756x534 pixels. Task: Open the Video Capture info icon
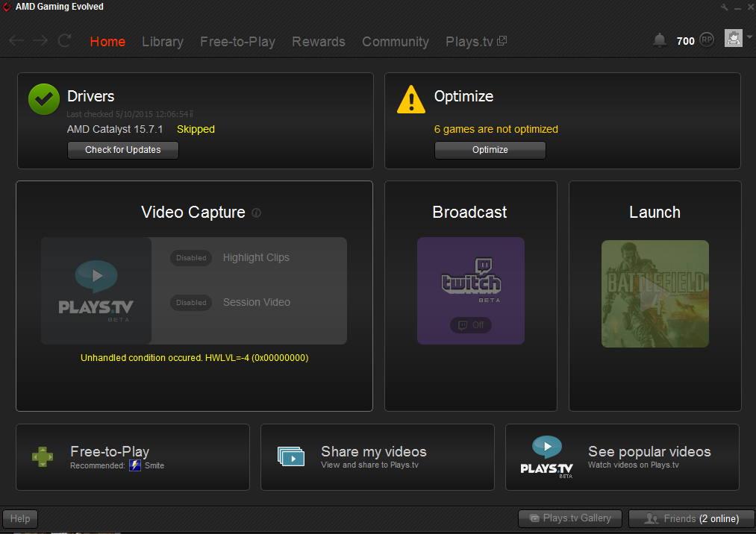pyautogui.click(x=257, y=213)
